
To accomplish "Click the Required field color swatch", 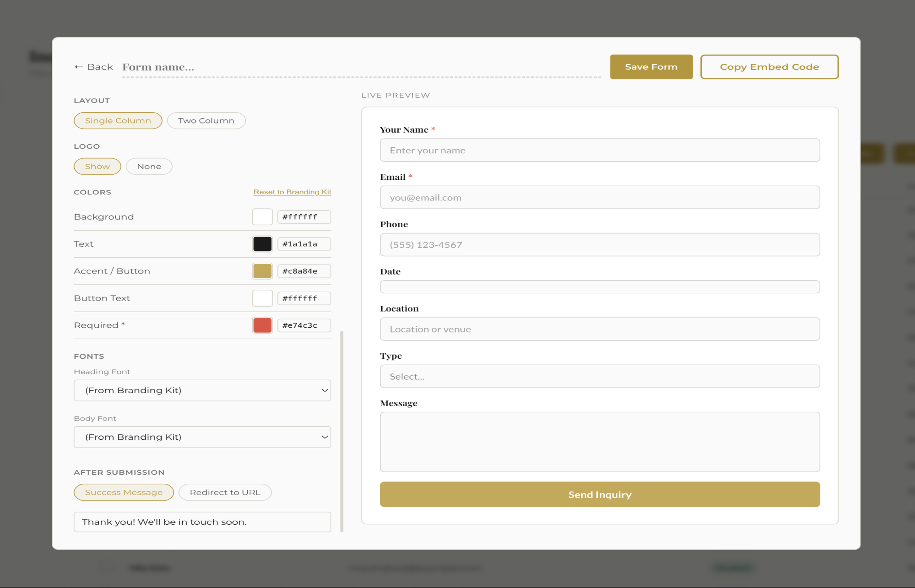I will click(262, 325).
